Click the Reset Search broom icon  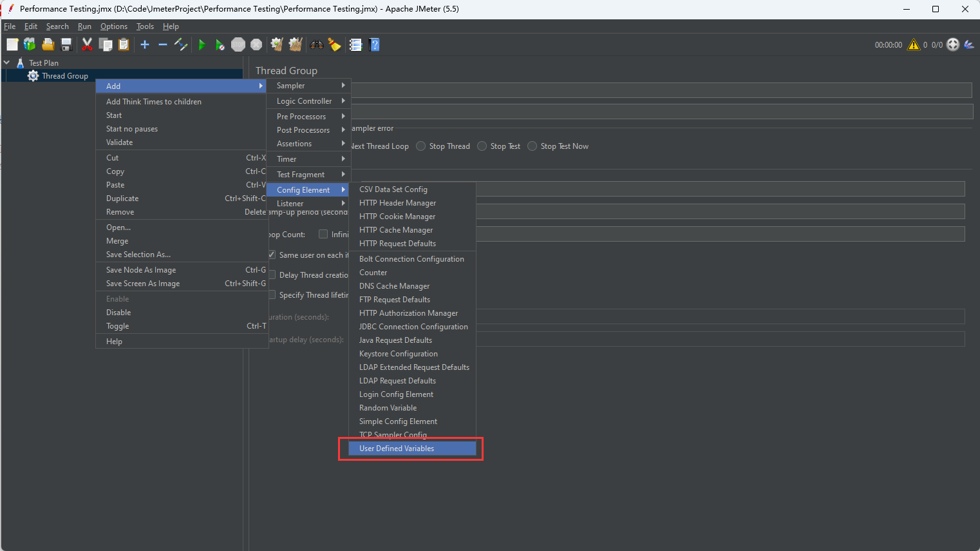[334, 44]
